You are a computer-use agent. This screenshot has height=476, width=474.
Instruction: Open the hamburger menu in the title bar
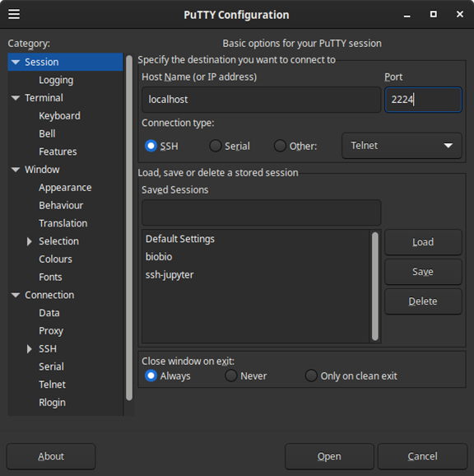[14, 14]
